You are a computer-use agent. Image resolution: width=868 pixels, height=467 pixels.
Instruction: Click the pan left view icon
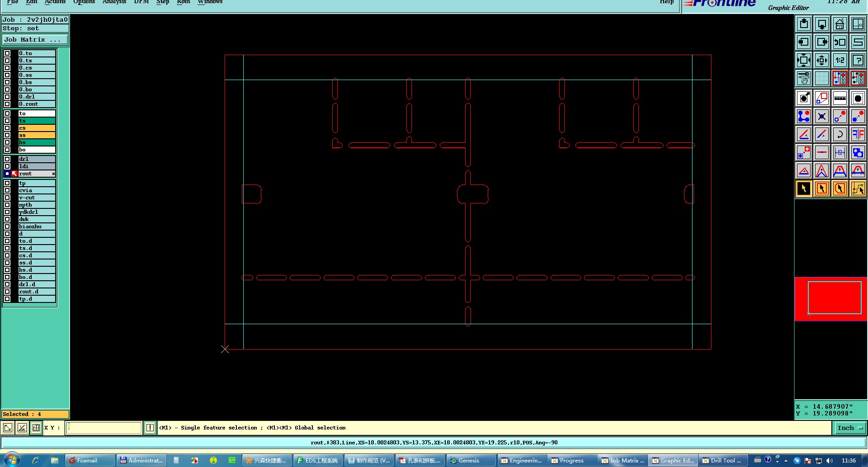(804, 42)
